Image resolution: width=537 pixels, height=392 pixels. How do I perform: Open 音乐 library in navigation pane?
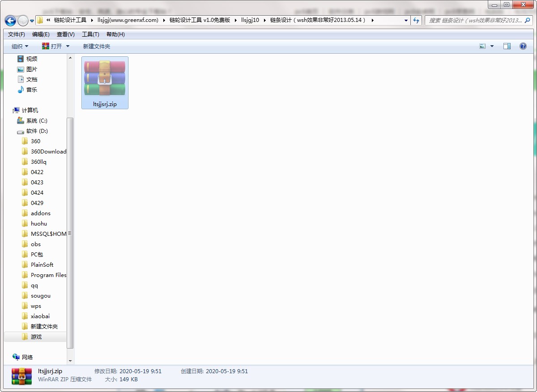point(27,89)
